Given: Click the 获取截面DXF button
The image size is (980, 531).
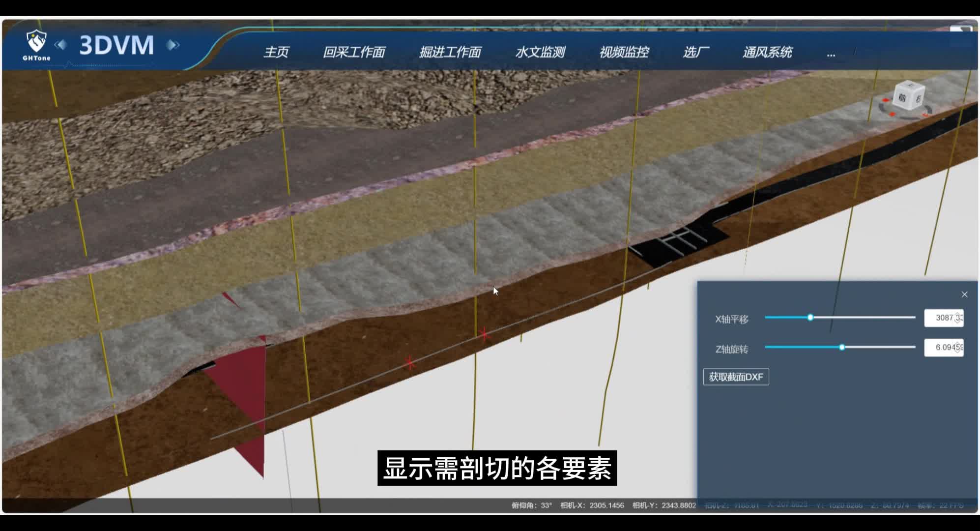Looking at the screenshot, I should (736, 377).
